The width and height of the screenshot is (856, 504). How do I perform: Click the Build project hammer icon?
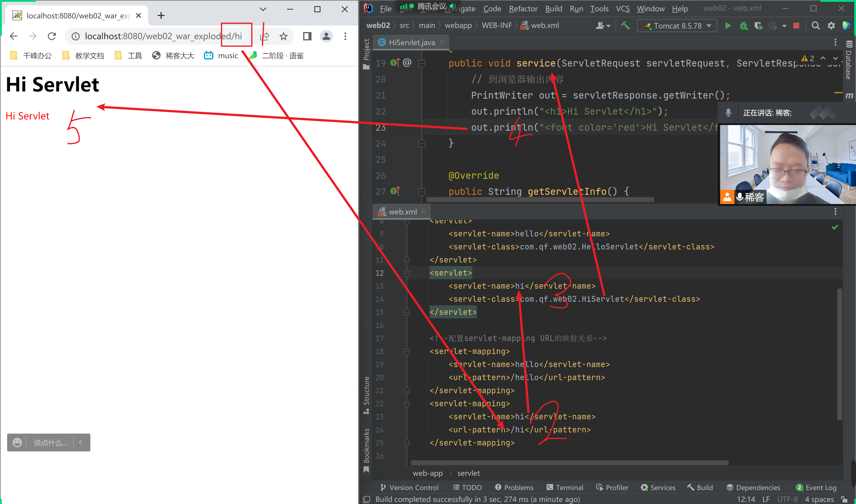tap(625, 26)
